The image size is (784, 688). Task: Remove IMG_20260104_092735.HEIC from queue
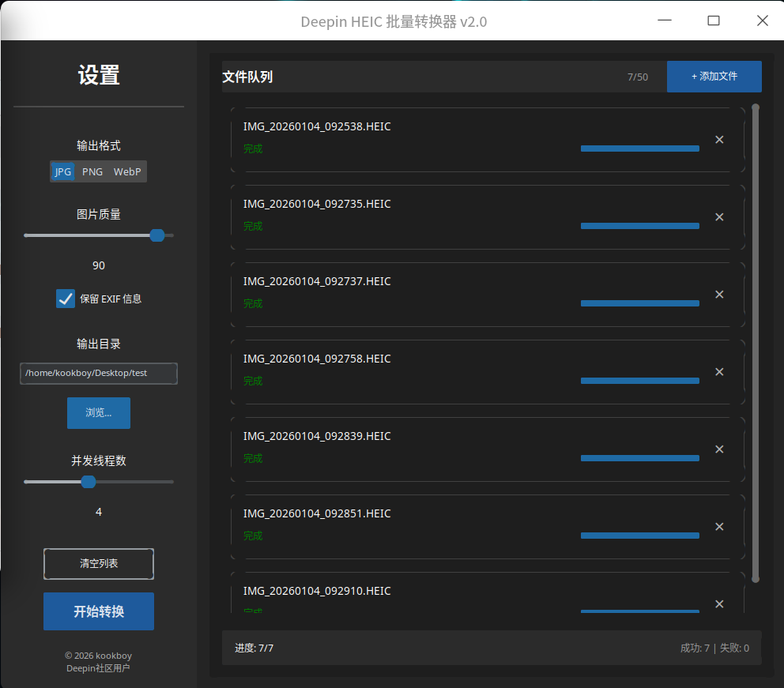point(719,217)
